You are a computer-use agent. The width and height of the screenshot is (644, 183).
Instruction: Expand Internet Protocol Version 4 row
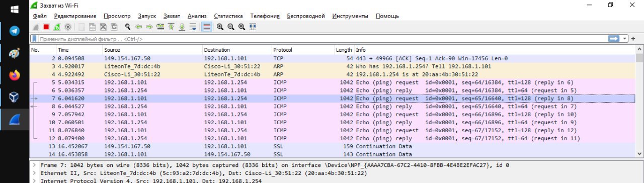click(x=34, y=180)
